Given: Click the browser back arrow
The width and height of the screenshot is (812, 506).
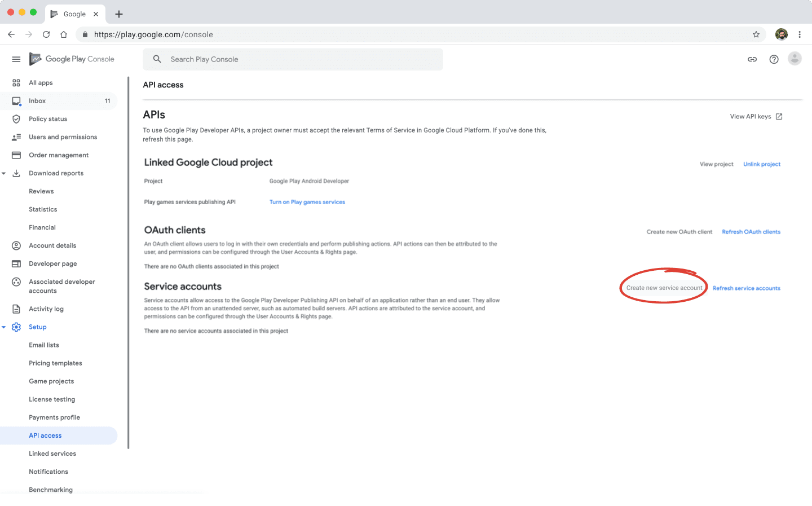Looking at the screenshot, I should (x=11, y=34).
